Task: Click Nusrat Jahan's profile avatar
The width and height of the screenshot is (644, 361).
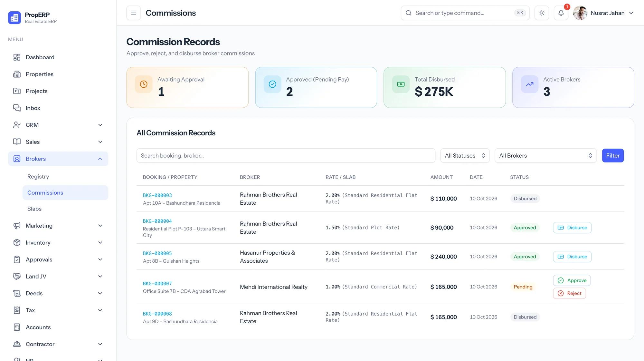Action: (x=580, y=13)
